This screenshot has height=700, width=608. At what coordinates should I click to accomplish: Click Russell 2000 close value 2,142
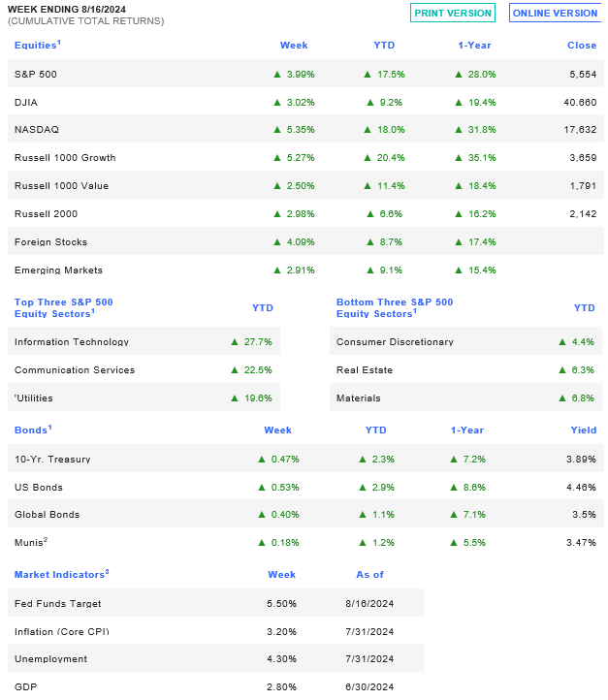coord(583,214)
